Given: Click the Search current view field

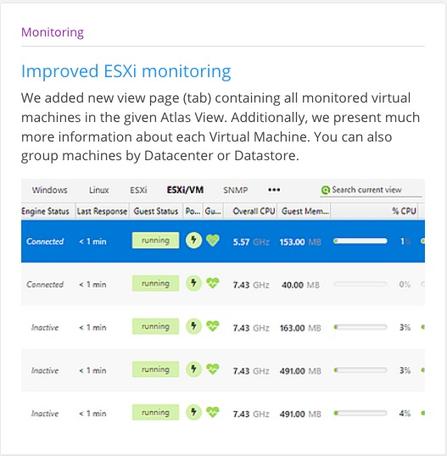Looking at the screenshot, I should pos(371,190).
